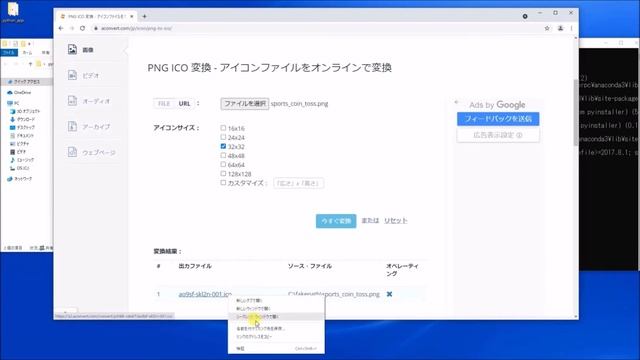Click the ファイルを選択 button
640x360 pixels.
[x=244, y=104]
